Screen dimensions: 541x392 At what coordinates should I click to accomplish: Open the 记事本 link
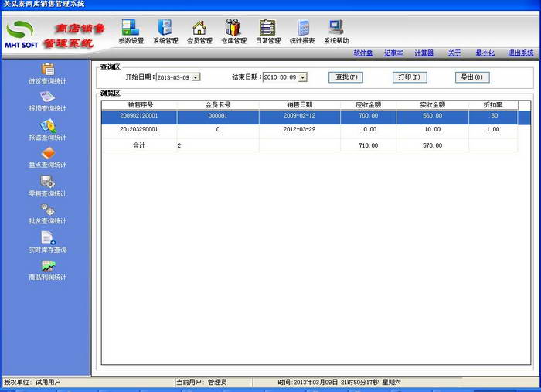[x=393, y=53]
